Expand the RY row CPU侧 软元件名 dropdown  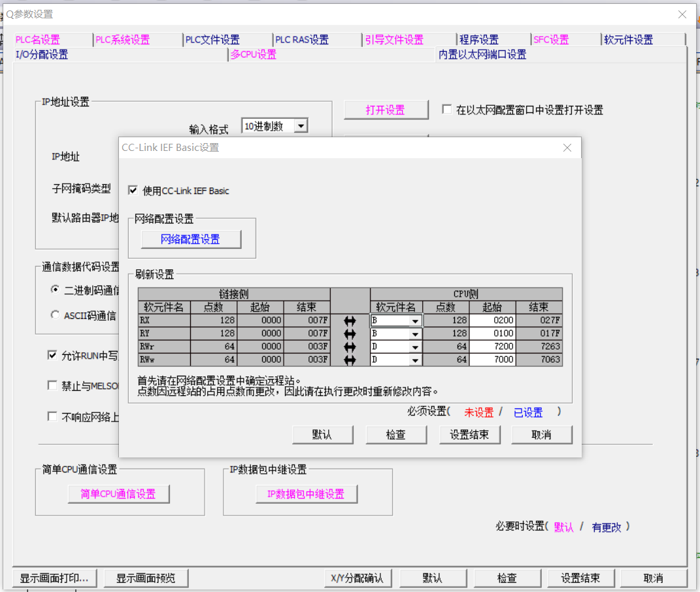pyautogui.click(x=415, y=334)
